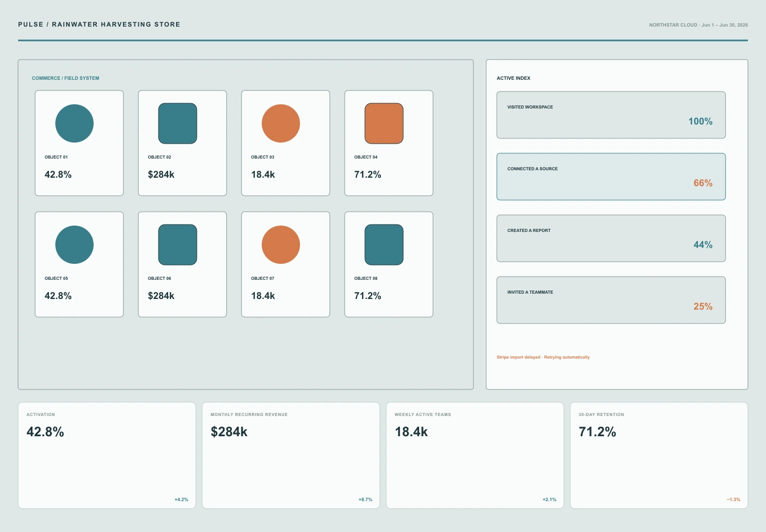
Task: Click the 18.4k value under Object 03
Action: click(263, 174)
